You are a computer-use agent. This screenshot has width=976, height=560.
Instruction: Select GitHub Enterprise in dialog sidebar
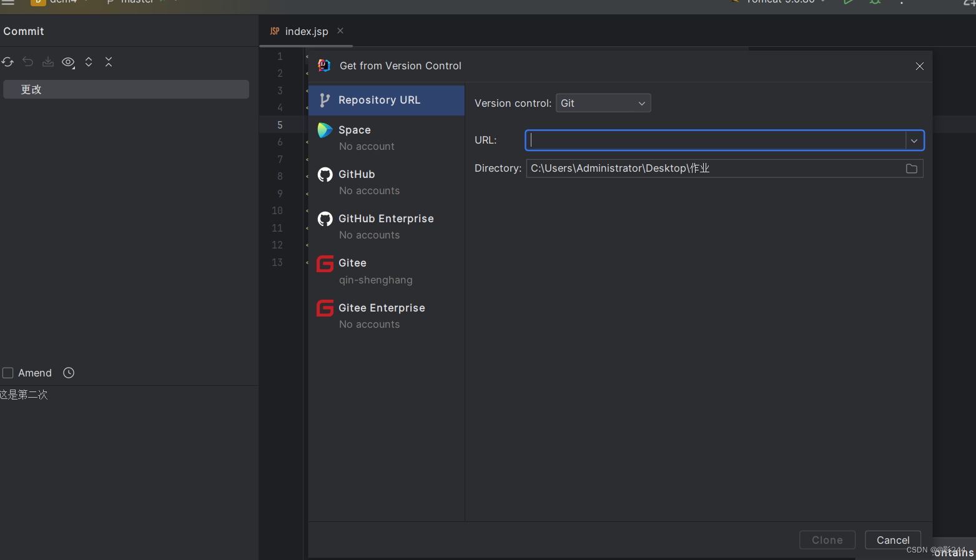(x=387, y=226)
